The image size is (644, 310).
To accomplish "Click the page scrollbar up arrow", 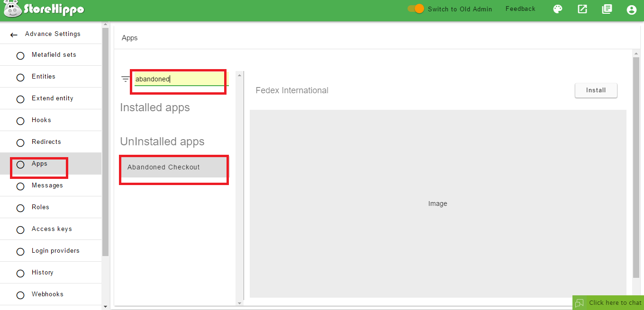I will point(636,54).
